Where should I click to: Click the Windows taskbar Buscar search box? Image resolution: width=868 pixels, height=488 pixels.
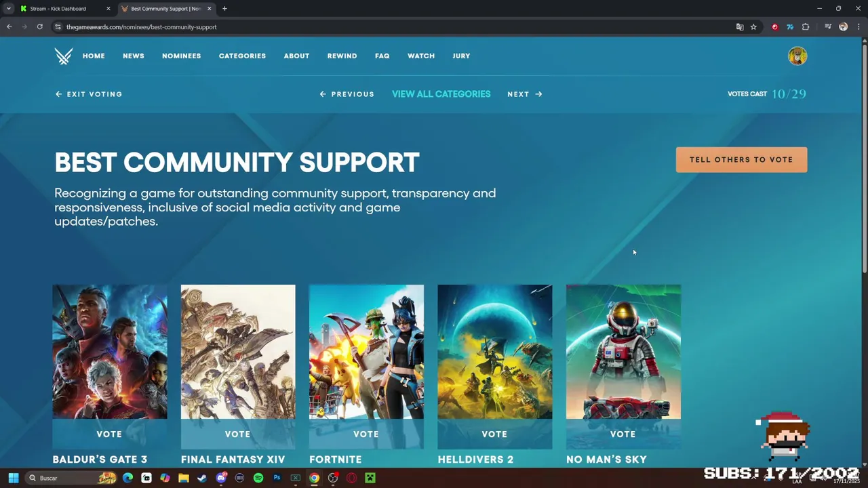point(71,478)
